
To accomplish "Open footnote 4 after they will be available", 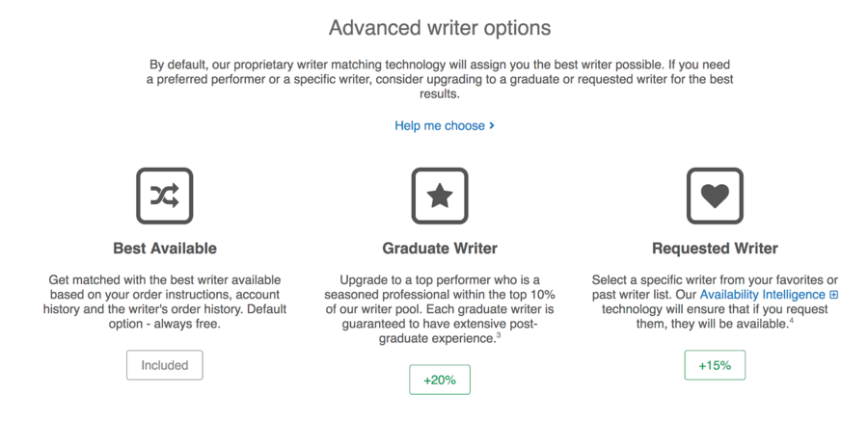I will point(792,320).
